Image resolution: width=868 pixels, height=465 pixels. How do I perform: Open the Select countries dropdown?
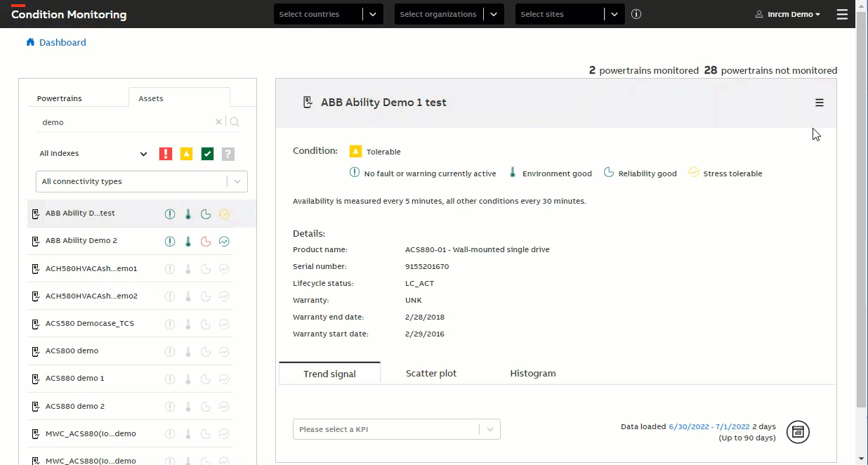tap(329, 14)
